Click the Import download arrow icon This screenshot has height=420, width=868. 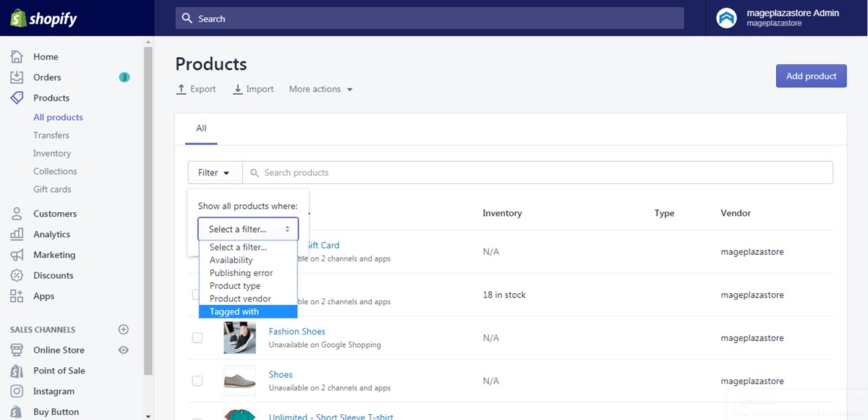(x=238, y=89)
